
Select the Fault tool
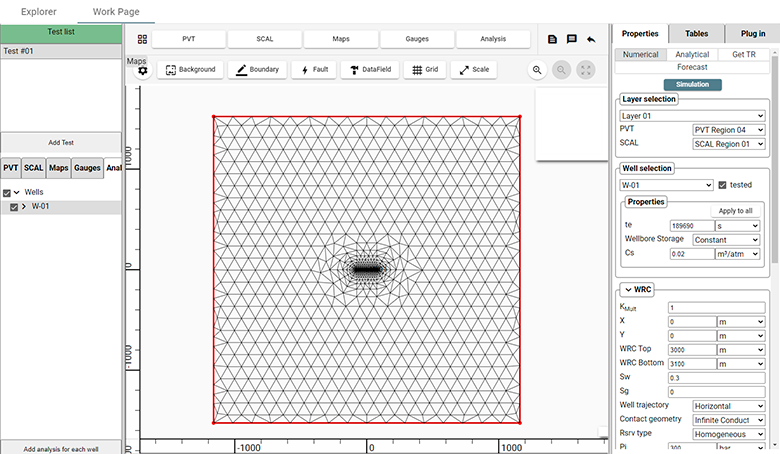click(315, 70)
